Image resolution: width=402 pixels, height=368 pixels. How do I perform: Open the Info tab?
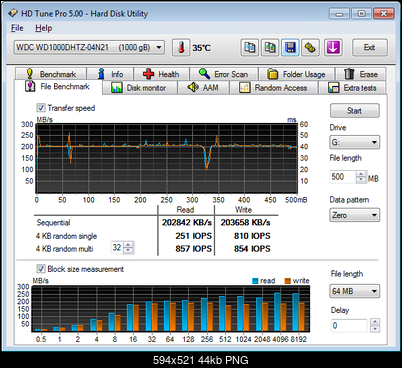pyautogui.click(x=110, y=74)
